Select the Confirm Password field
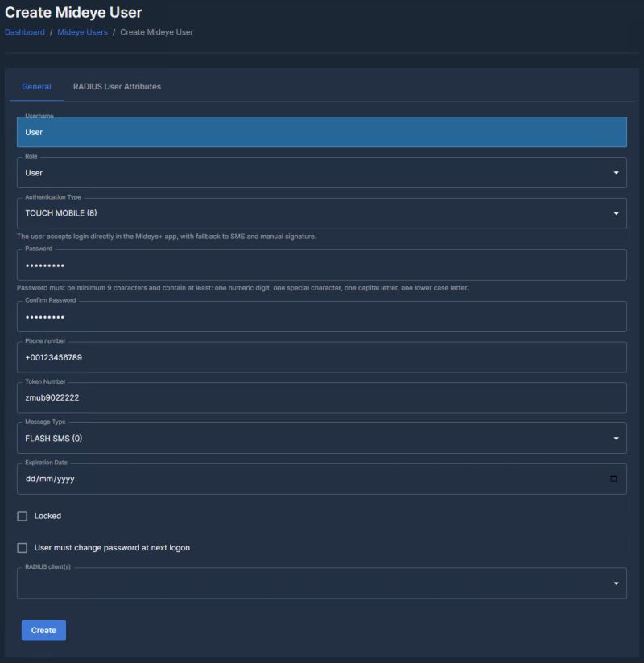Image resolution: width=644 pixels, height=663 pixels. click(x=322, y=316)
